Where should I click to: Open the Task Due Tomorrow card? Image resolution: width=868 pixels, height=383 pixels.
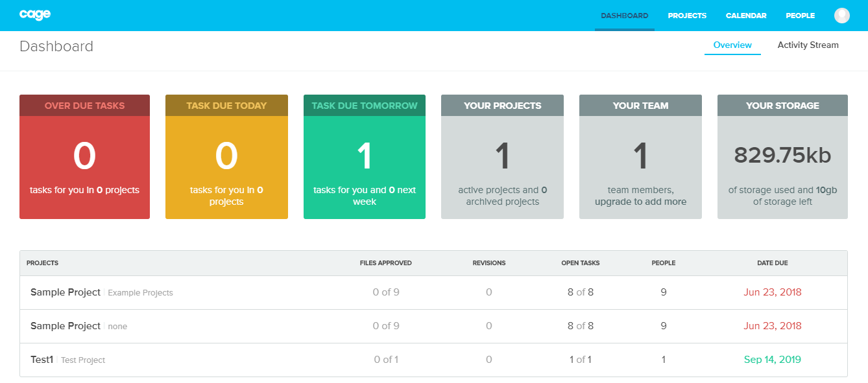(364, 157)
